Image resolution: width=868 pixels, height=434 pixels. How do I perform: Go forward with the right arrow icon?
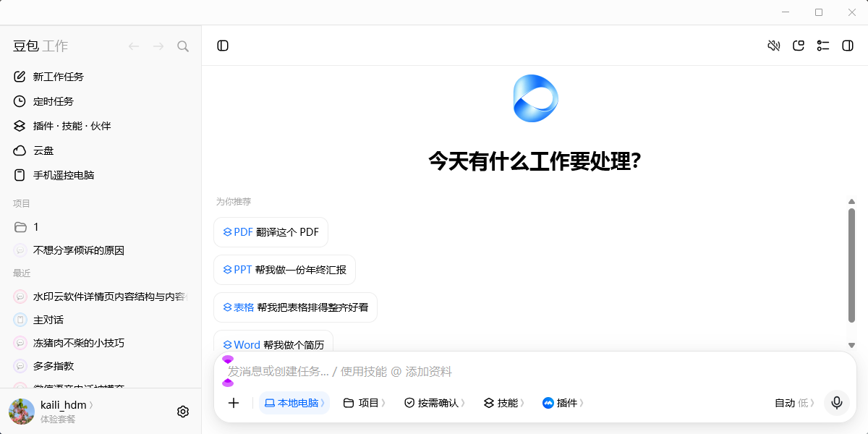(158, 46)
